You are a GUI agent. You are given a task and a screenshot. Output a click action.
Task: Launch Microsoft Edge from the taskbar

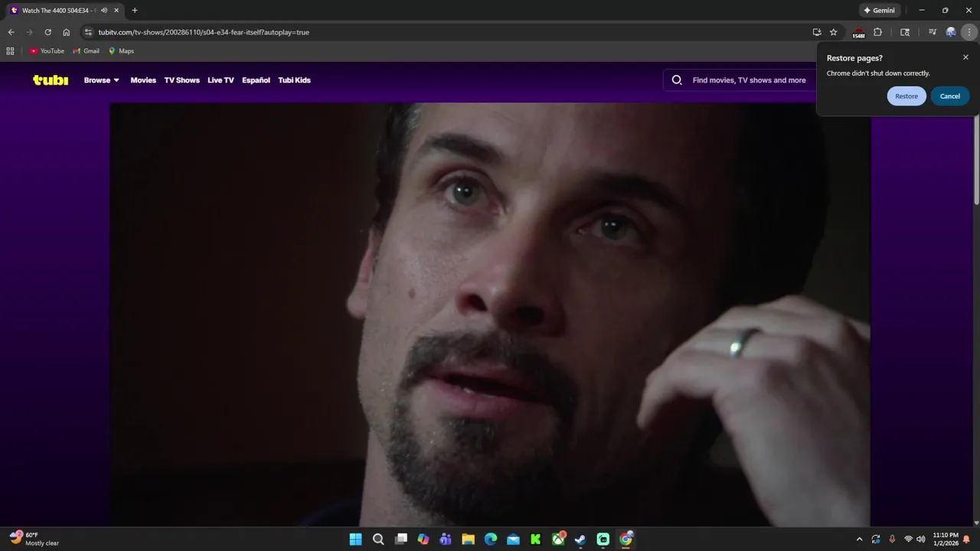pos(491,540)
